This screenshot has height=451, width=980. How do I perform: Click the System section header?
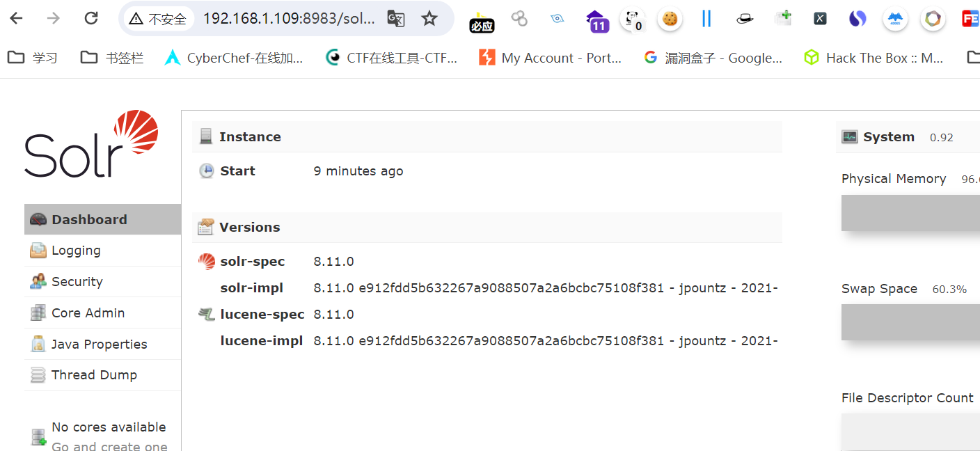pos(908,137)
